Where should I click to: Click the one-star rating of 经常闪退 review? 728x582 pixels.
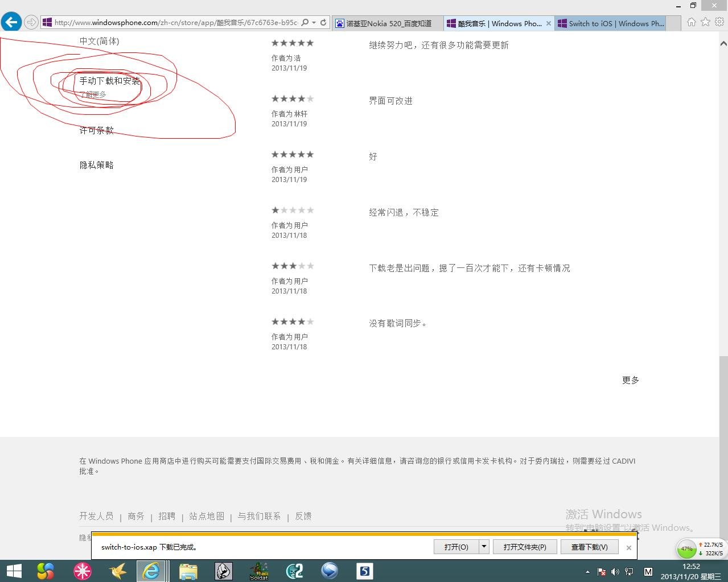[293, 210]
